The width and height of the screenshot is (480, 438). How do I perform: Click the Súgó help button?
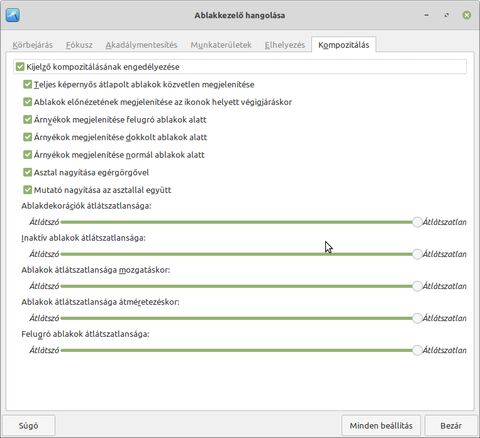[28, 426]
